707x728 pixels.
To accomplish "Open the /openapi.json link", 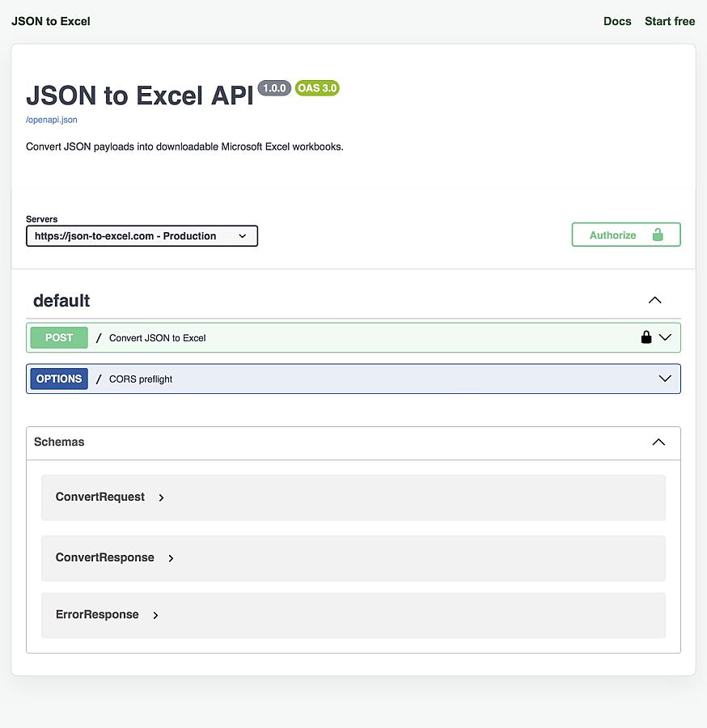I will click(52, 120).
